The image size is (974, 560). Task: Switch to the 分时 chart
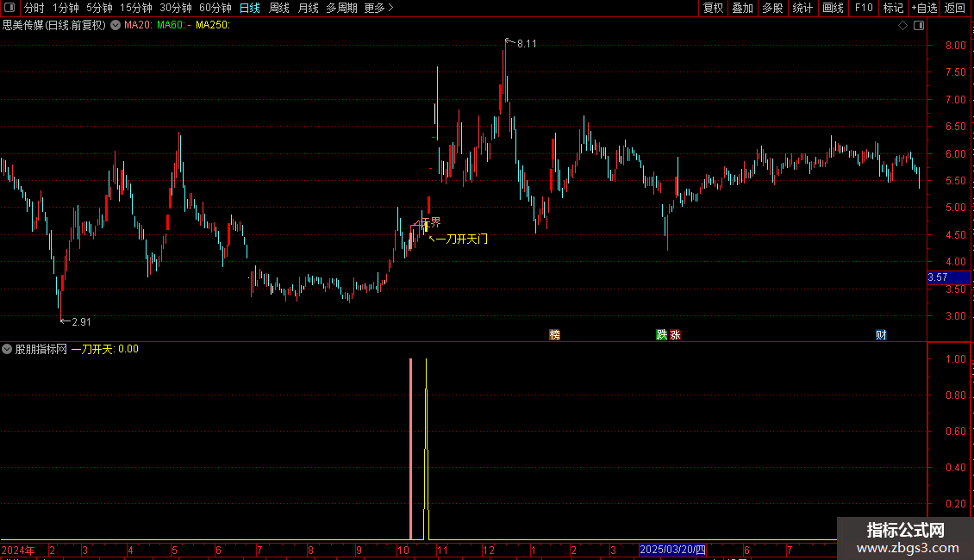click(x=34, y=8)
